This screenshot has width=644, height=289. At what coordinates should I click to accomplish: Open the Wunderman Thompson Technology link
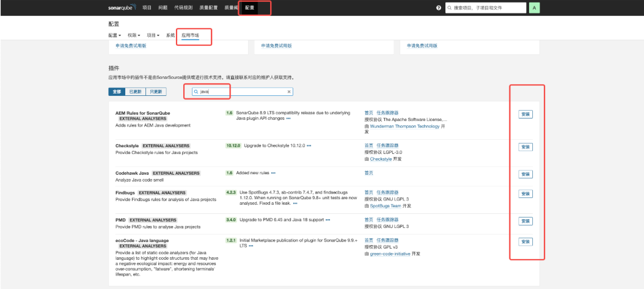point(404,126)
